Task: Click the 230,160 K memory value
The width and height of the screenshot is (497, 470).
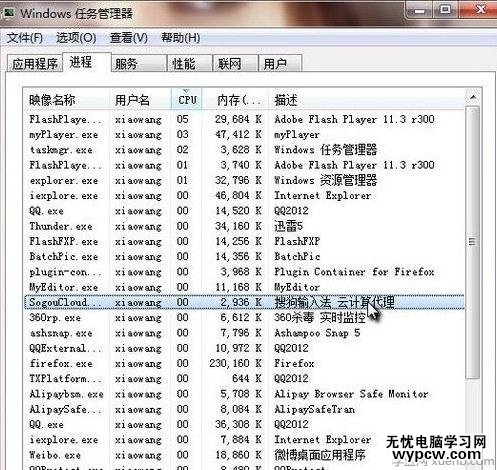Action: point(235,363)
